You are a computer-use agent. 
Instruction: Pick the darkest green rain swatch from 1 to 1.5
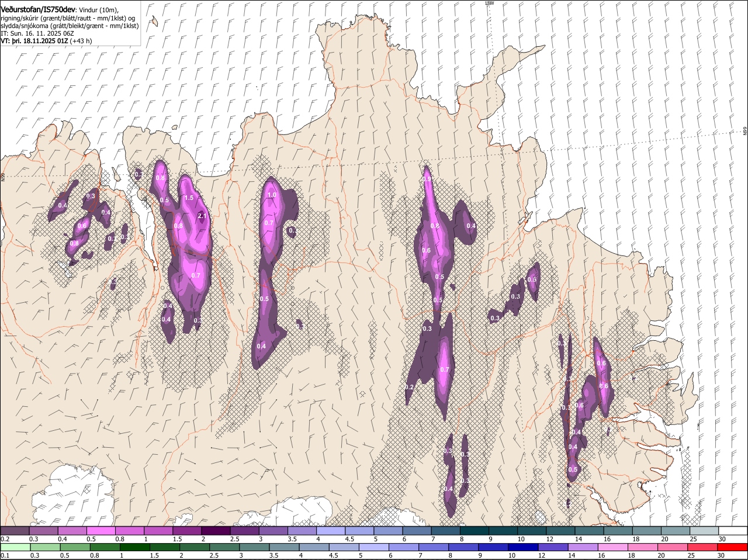tap(134, 547)
